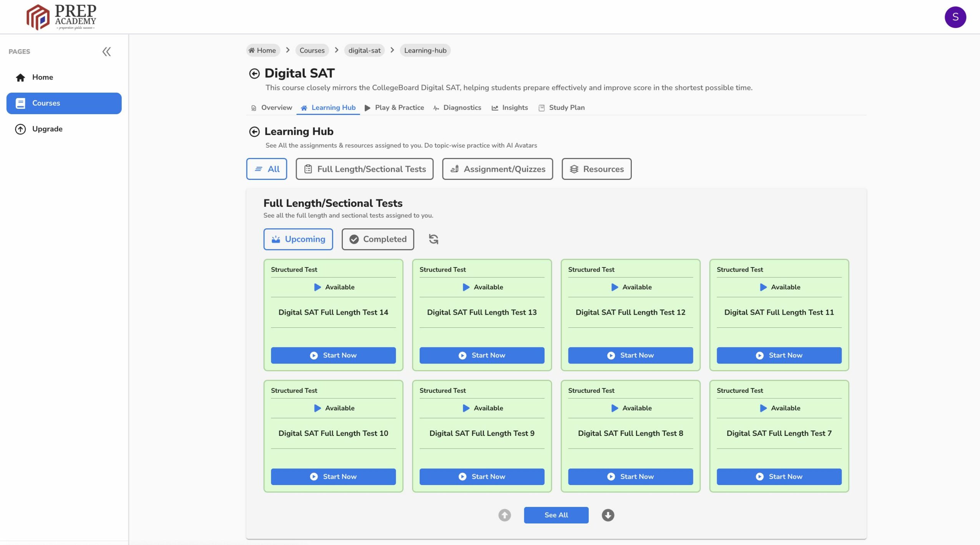
Task: Open Play & Practice tab
Action: click(x=394, y=108)
